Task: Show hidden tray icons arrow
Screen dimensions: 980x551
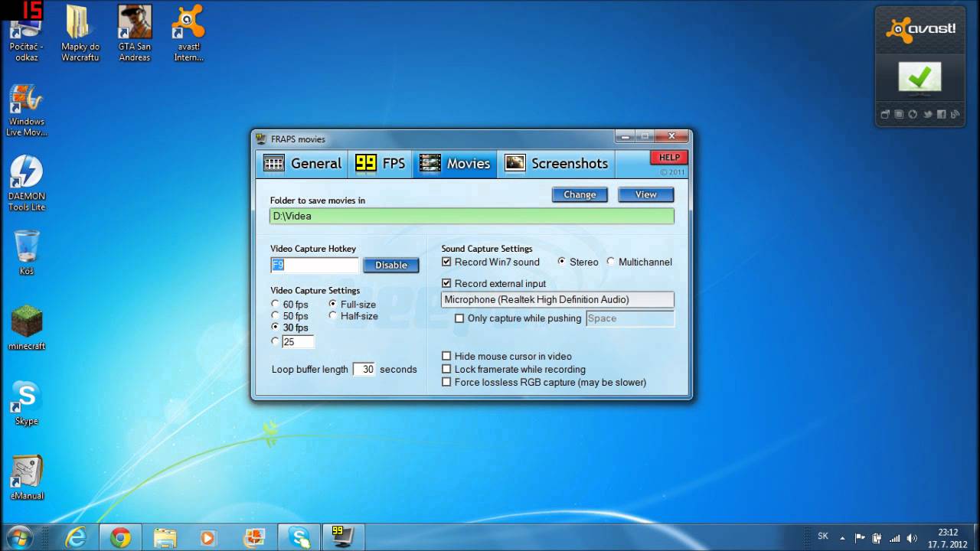Action: click(842, 538)
